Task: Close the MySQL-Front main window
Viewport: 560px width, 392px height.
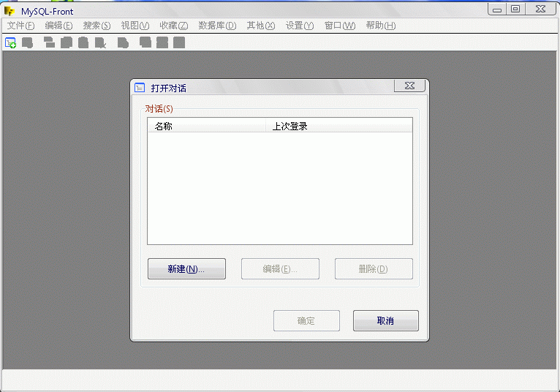Action: [541, 10]
